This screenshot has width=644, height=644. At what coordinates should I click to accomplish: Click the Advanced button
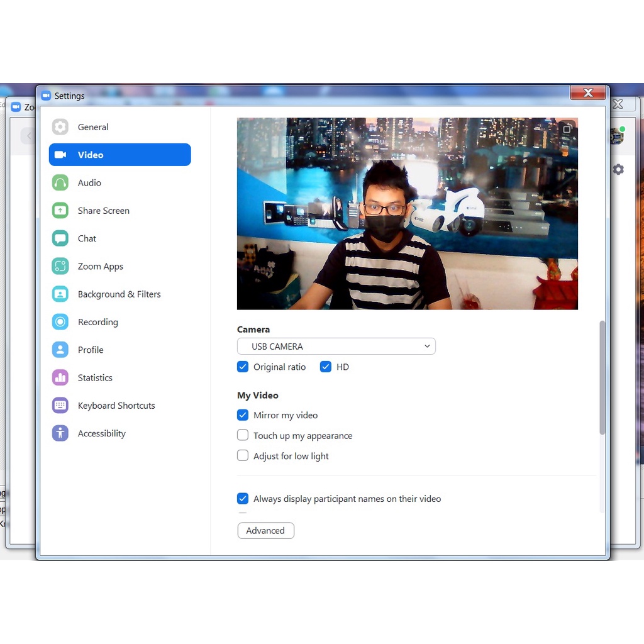(x=265, y=531)
